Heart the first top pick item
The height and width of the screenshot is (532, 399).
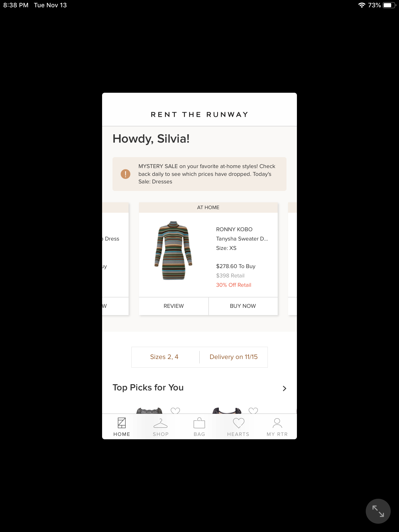(x=175, y=411)
